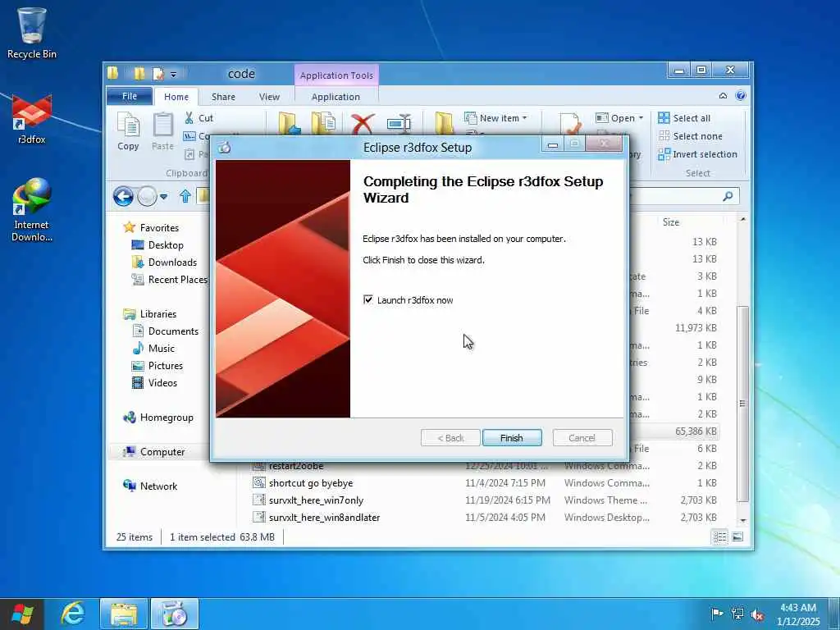This screenshot has height=630, width=840.
Task: Click the red Delete X icon
Action: click(x=363, y=123)
